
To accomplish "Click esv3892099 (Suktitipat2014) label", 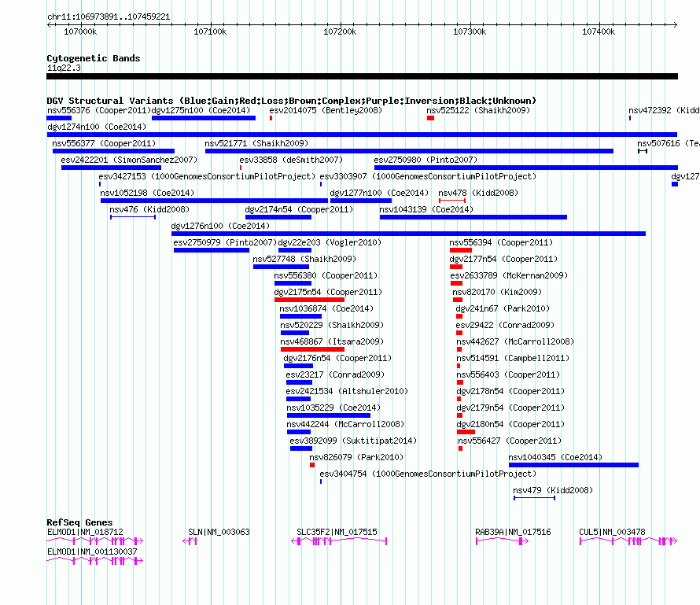I will [353, 441].
